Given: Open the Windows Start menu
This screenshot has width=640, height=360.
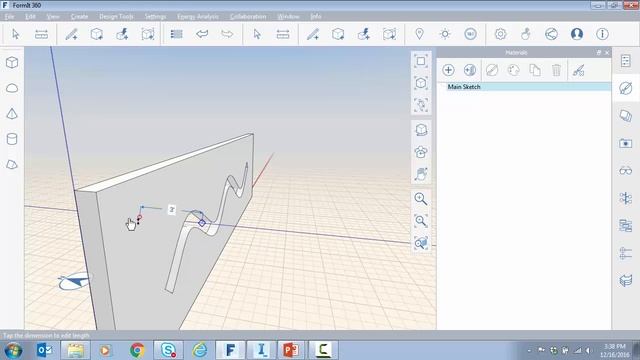Looking at the screenshot, I should [13, 350].
